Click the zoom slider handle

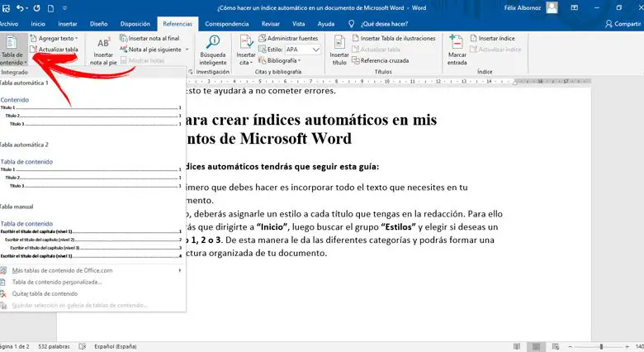[601, 347]
